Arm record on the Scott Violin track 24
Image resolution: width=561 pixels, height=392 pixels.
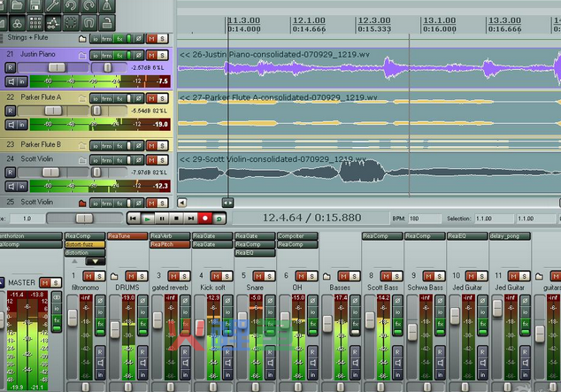click(11, 172)
